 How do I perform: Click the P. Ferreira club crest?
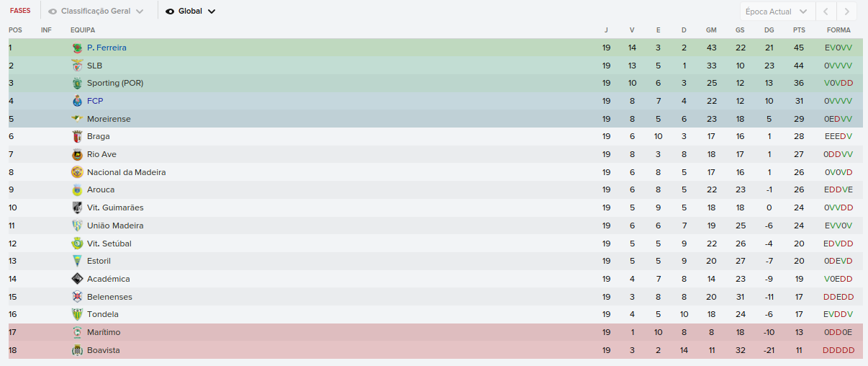78,48
